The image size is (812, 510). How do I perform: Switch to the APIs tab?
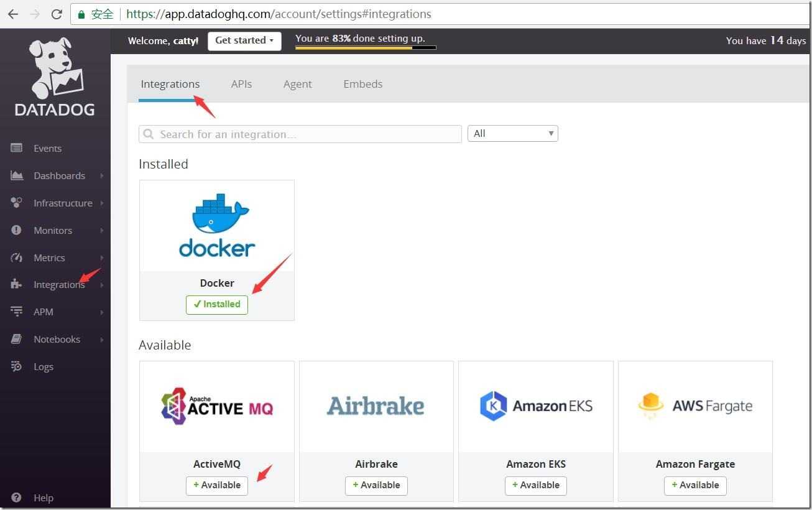[241, 84]
